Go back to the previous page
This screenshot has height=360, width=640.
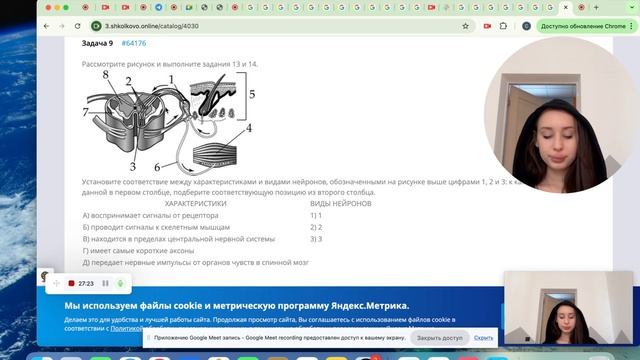47,26
